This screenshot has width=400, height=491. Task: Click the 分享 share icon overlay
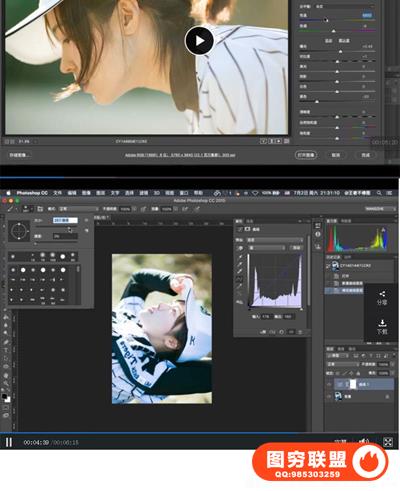point(382,298)
